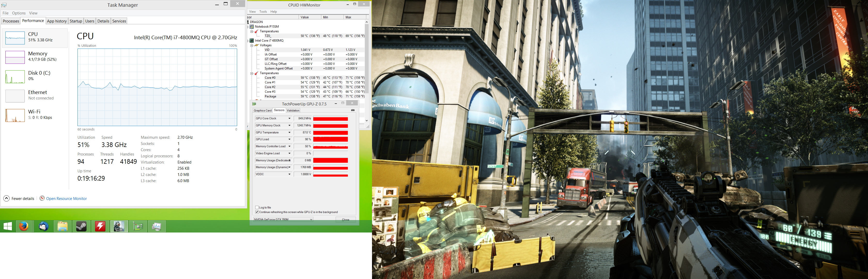Open the GPU Temperature sensor dropdown
Viewport: 868px width, 279px height.
(x=289, y=133)
